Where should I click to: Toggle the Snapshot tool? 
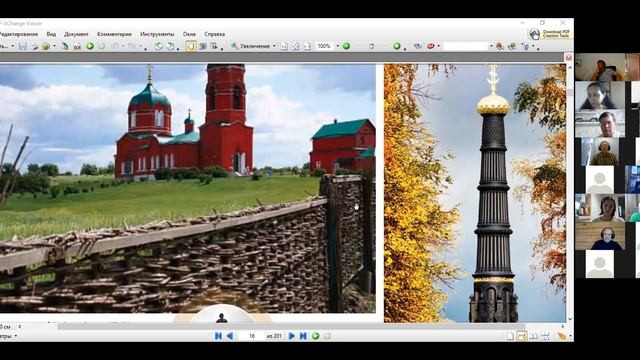(x=203, y=46)
